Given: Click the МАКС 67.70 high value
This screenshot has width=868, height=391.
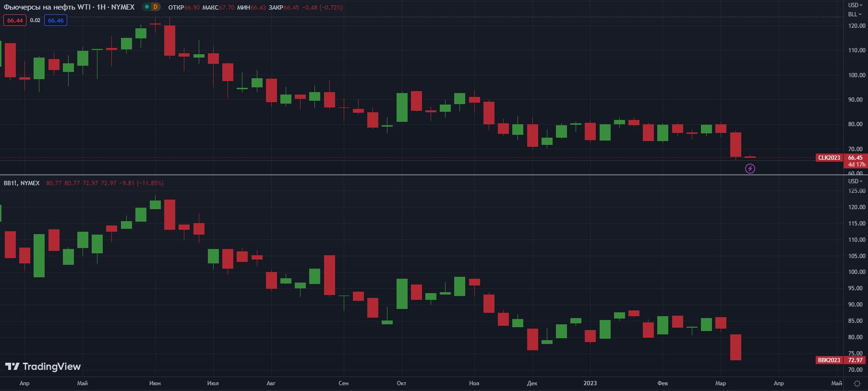Looking at the screenshot, I should click(218, 8).
